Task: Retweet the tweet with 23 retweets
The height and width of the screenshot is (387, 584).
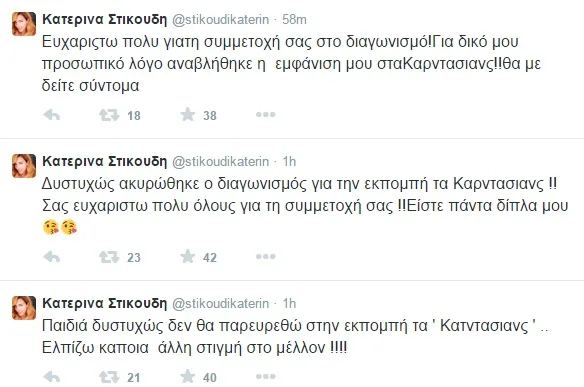Action: pyautogui.click(x=109, y=257)
